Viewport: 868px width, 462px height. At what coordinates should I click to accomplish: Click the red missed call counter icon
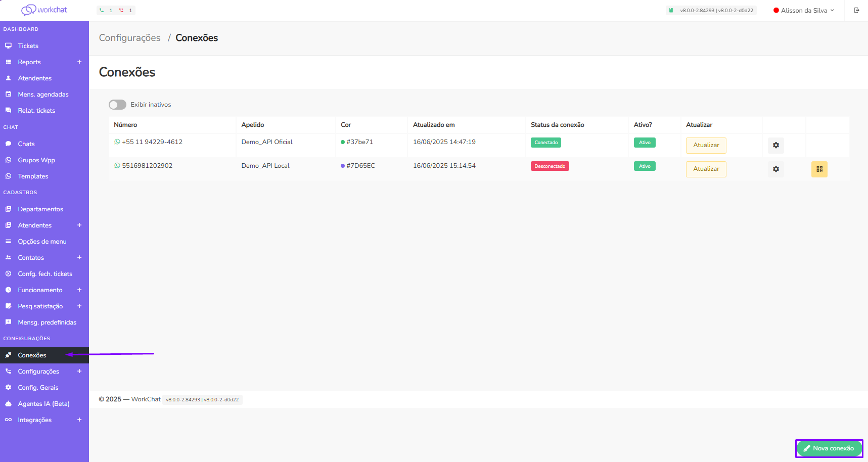pos(121,10)
